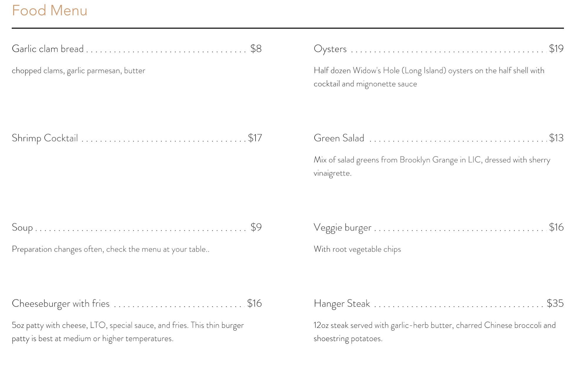
Task: Open the Veggie burger menu item
Action: click(x=343, y=228)
